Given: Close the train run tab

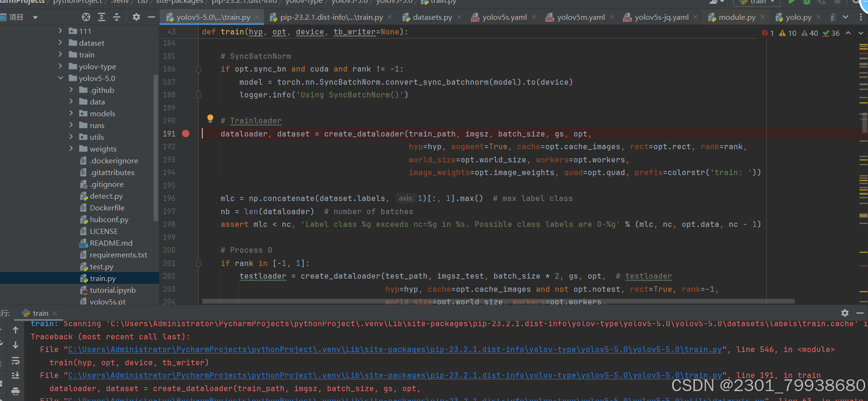Looking at the screenshot, I should point(55,313).
